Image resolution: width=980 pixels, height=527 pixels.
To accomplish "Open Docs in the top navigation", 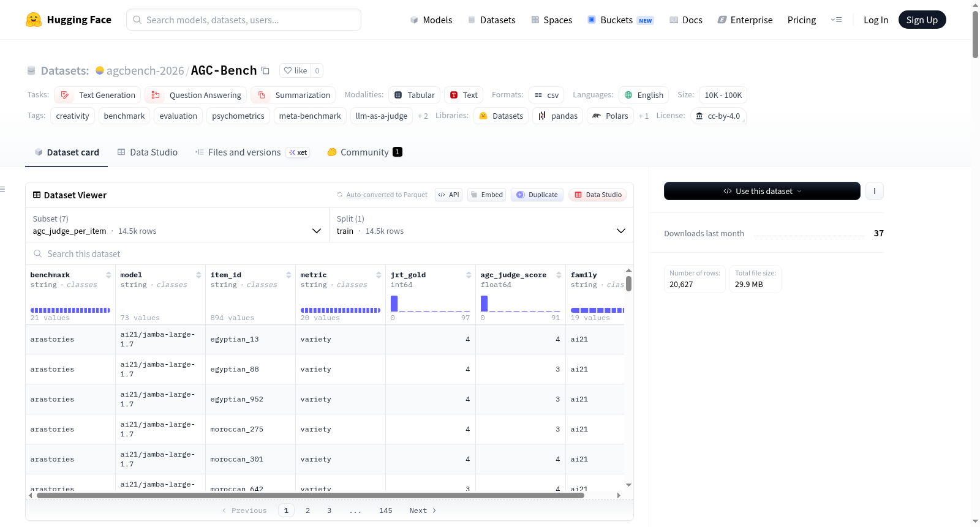I will [685, 20].
